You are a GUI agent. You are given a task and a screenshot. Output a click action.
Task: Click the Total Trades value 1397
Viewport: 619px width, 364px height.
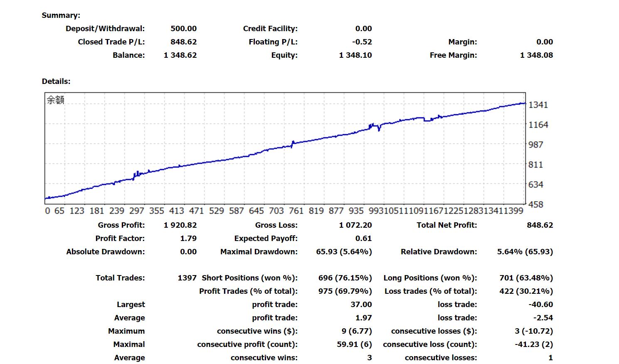tap(187, 278)
